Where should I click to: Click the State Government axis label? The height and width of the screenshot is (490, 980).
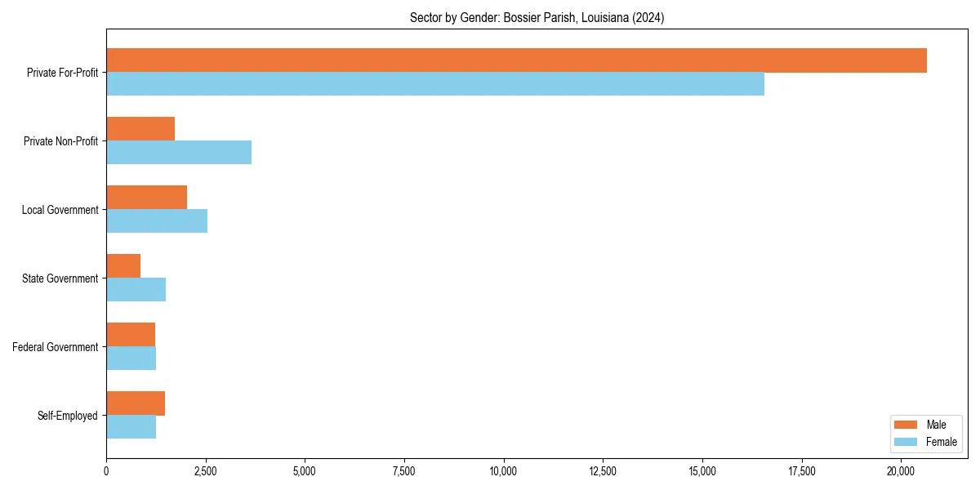click(x=59, y=278)
